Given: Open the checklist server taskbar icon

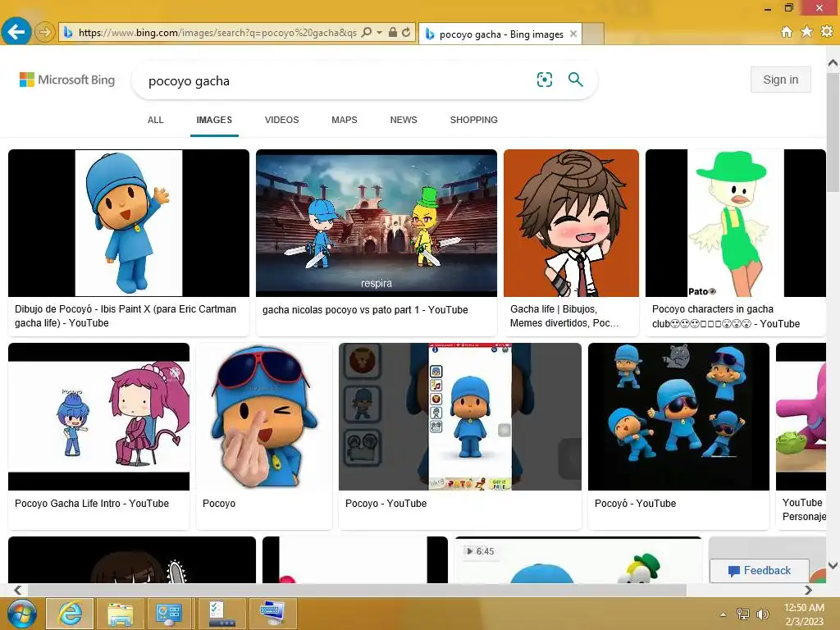Looking at the screenshot, I should point(221,614).
